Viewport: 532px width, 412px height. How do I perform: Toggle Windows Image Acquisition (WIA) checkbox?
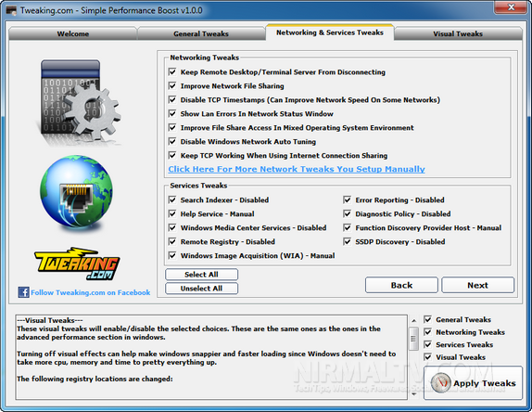click(x=172, y=255)
